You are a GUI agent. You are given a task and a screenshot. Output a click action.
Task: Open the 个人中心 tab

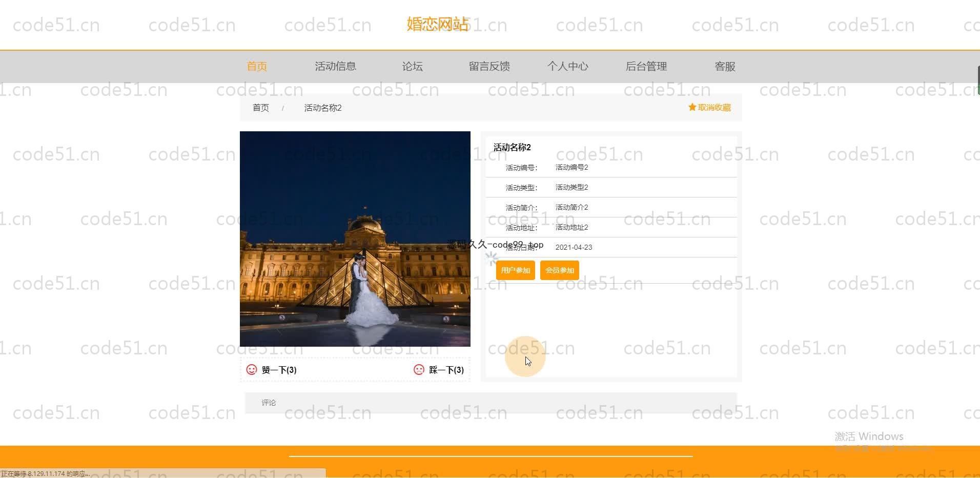click(x=567, y=67)
